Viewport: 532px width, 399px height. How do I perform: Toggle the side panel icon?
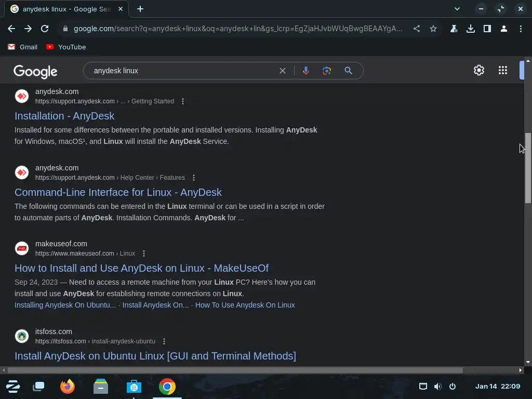tap(487, 29)
